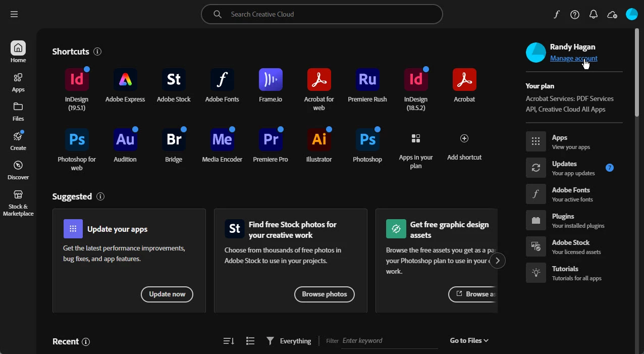The width and height of the screenshot is (644, 354).
Task: Open Apps panel entry View your apps
Action: click(x=574, y=142)
